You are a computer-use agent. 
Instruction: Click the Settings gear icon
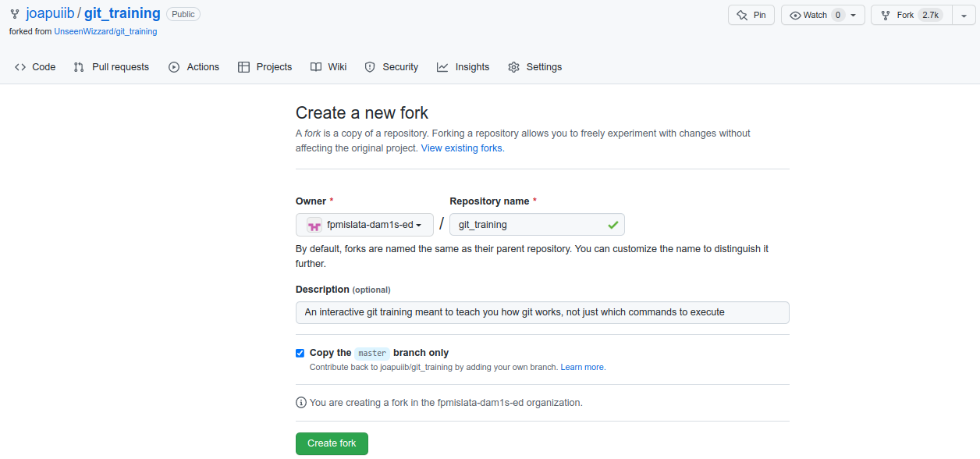pyautogui.click(x=513, y=67)
